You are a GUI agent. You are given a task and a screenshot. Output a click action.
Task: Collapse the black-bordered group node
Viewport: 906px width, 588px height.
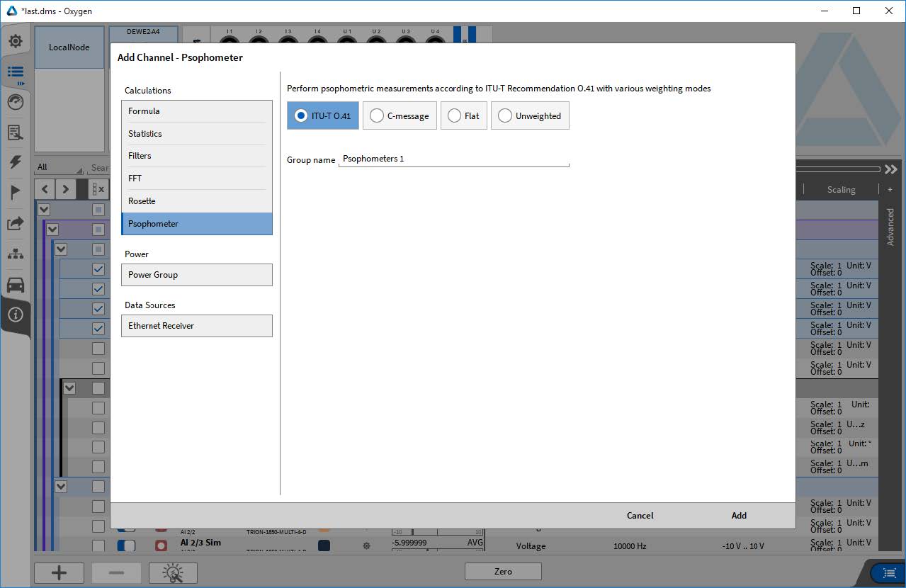point(69,388)
